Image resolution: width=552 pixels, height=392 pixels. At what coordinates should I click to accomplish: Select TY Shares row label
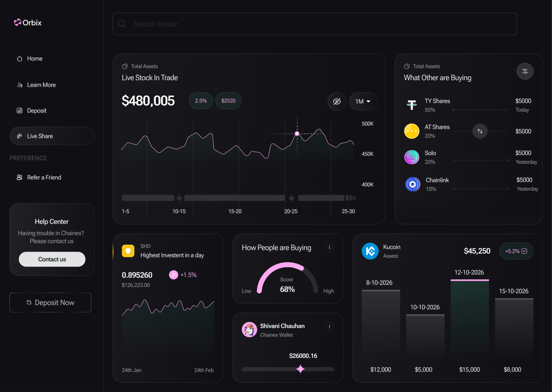[x=437, y=101]
